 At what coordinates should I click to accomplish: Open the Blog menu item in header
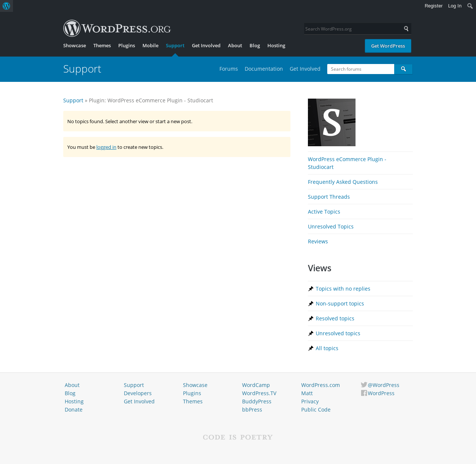pyautogui.click(x=255, y=45)
